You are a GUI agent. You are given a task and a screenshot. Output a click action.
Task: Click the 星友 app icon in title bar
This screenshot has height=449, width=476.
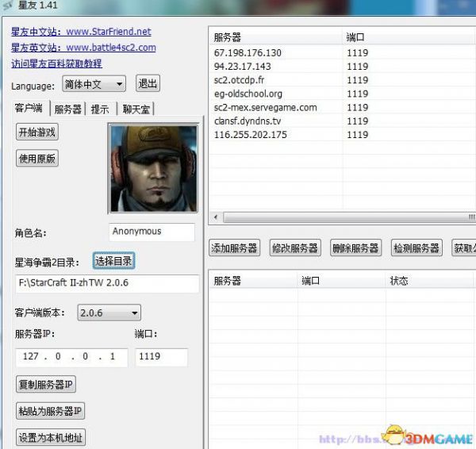pyautogui.click(x=8, y=8)
